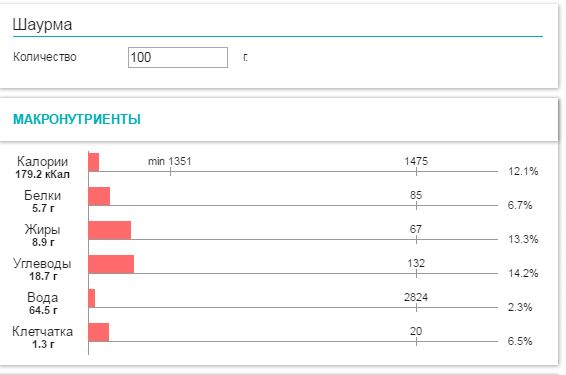Click the red Углеводы bar
Viewport: 566px width, 375px height.
pyautogui.click(x=111, y=264)
